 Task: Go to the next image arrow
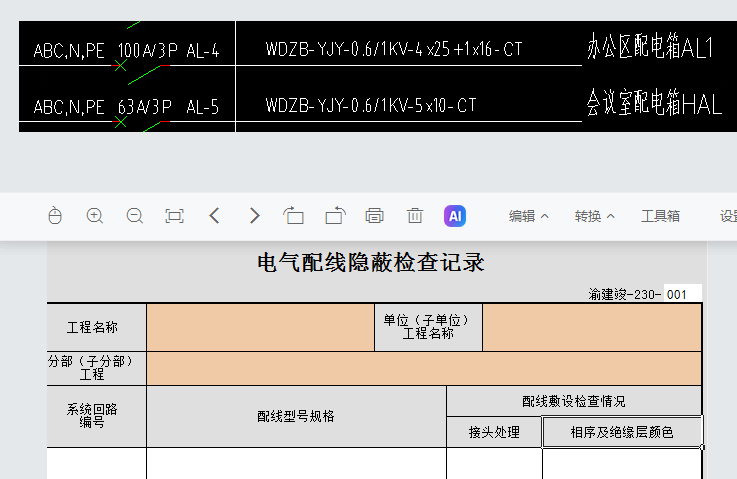point(254,216)
